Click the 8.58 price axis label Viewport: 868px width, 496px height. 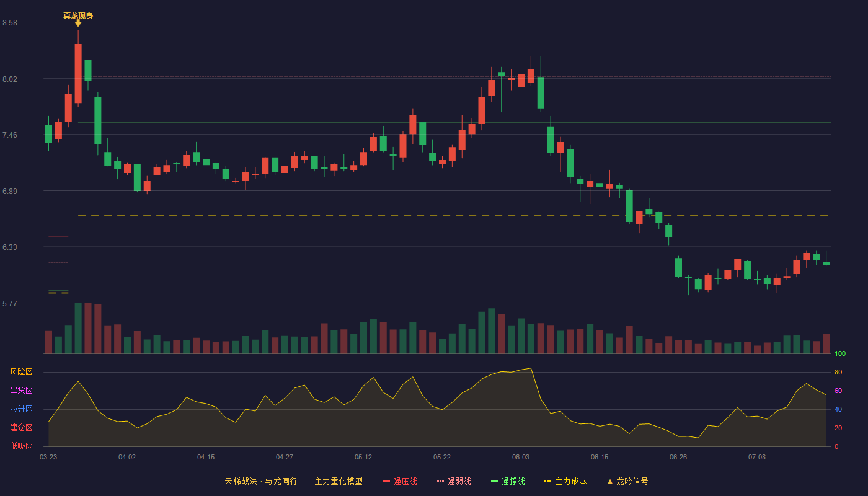pyautogui.click(x=10, y=23)
